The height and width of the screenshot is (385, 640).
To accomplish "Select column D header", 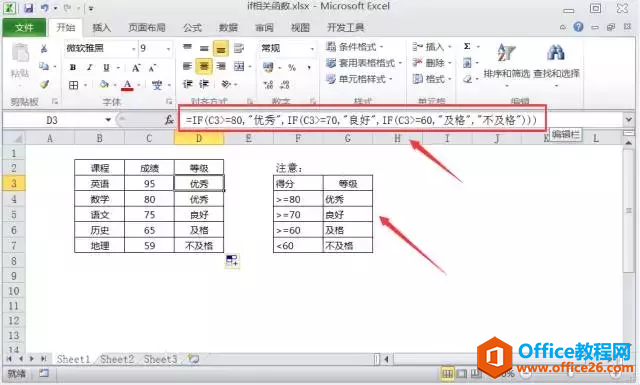I will [x=199, y=138].
